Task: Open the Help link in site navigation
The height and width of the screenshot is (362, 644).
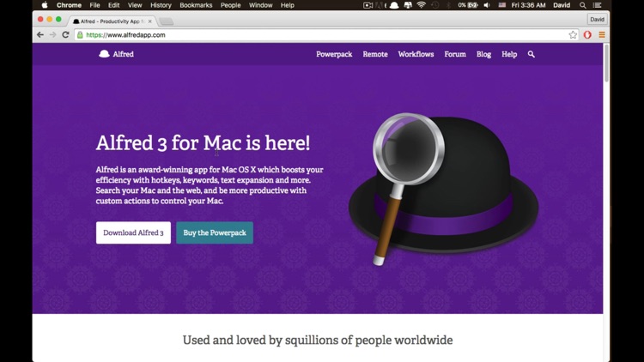Action: pos(509,54)
